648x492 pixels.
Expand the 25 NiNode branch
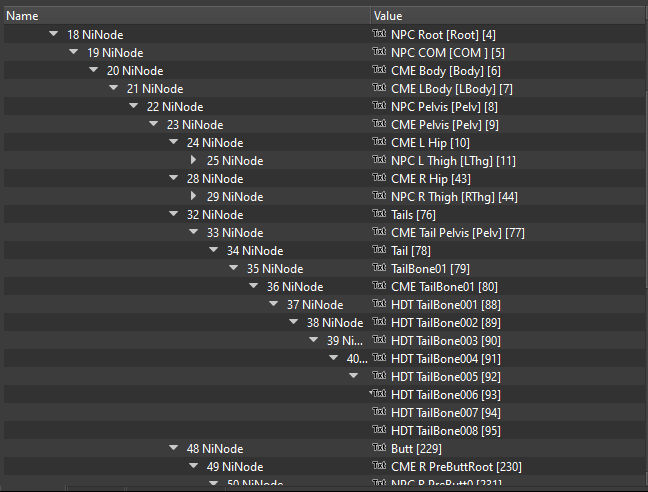pos(193,160)
